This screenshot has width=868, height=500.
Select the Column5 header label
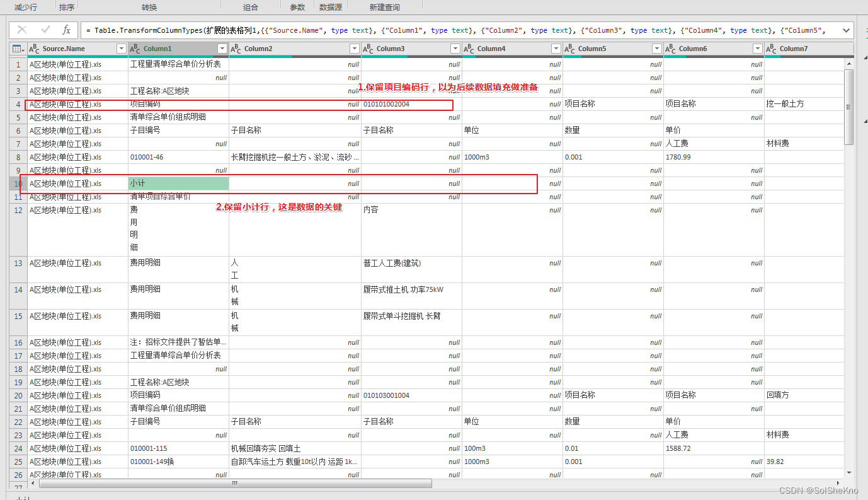(x=592, y=49)
